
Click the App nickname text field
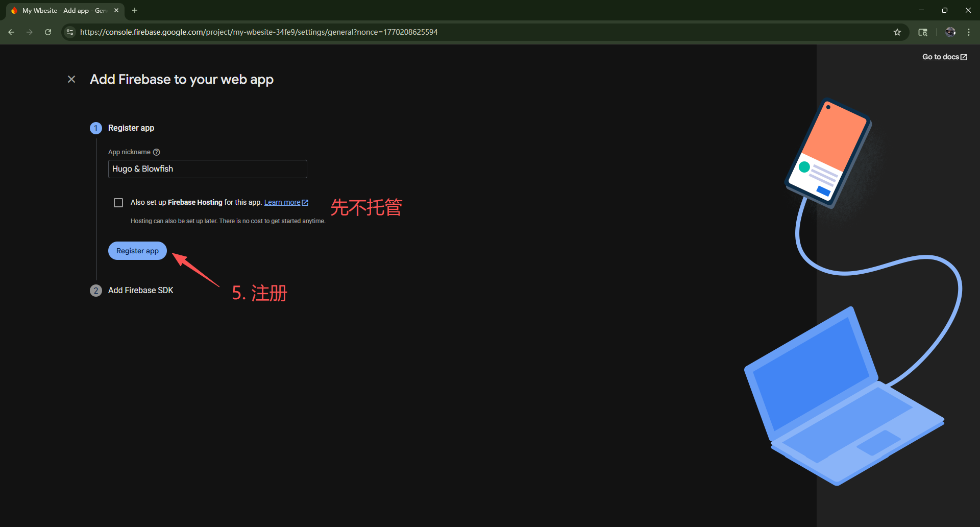207,169
